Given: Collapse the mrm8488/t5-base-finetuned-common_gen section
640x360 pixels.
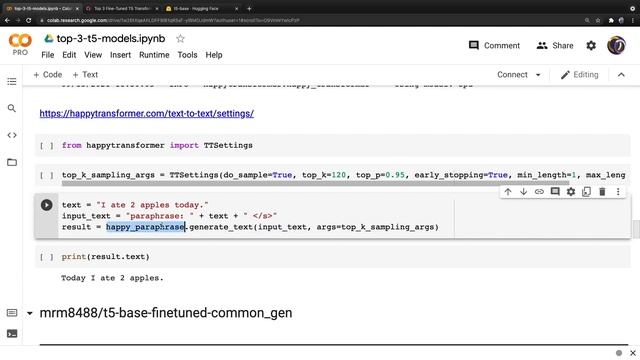Looking at the screenshot, I should point(29,313).
